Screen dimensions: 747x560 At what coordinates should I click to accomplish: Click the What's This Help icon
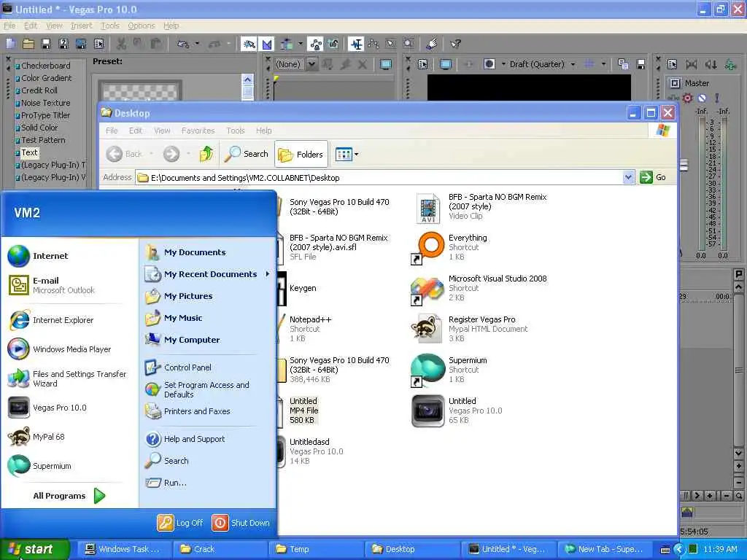(x=455, y=44)
